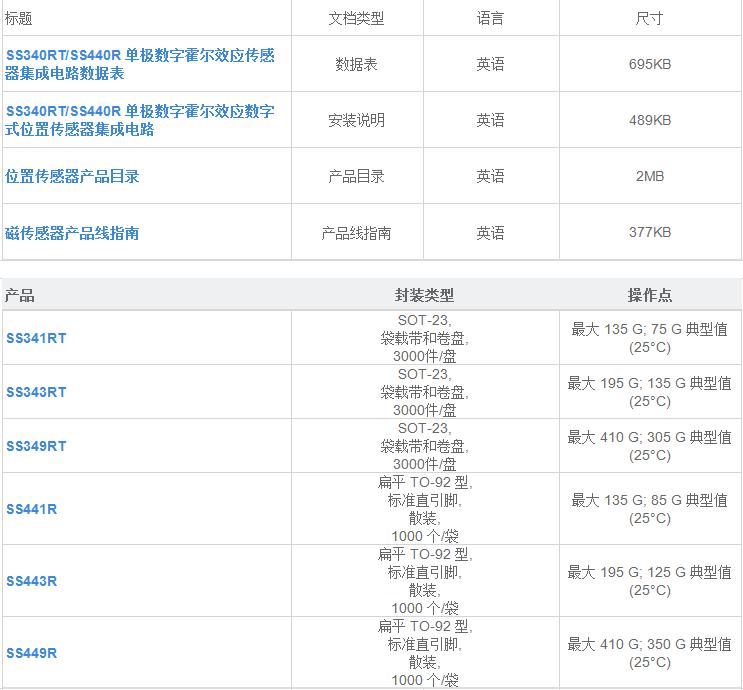Click the 695KB file size cell
Viewport: 743px width, 690px height.
[649, 64]
